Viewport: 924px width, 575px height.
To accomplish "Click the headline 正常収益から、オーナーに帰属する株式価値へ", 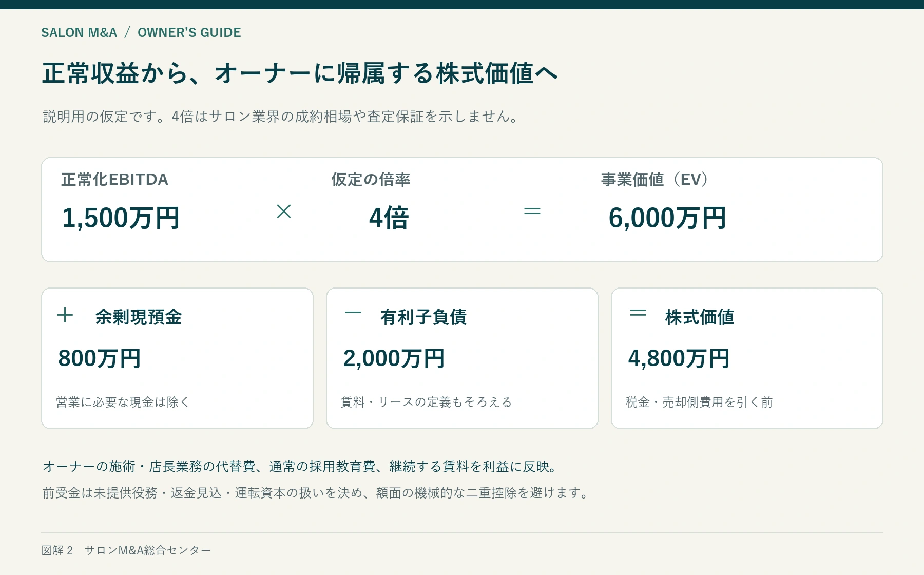I will point(300,73).
